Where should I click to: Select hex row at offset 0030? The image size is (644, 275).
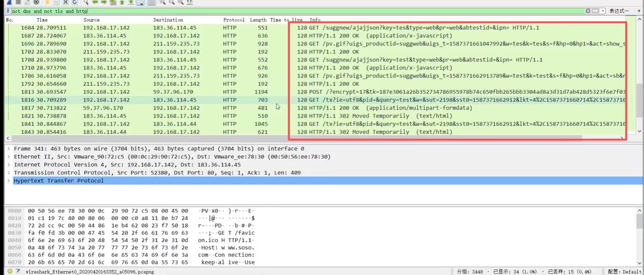coord(130,233)
